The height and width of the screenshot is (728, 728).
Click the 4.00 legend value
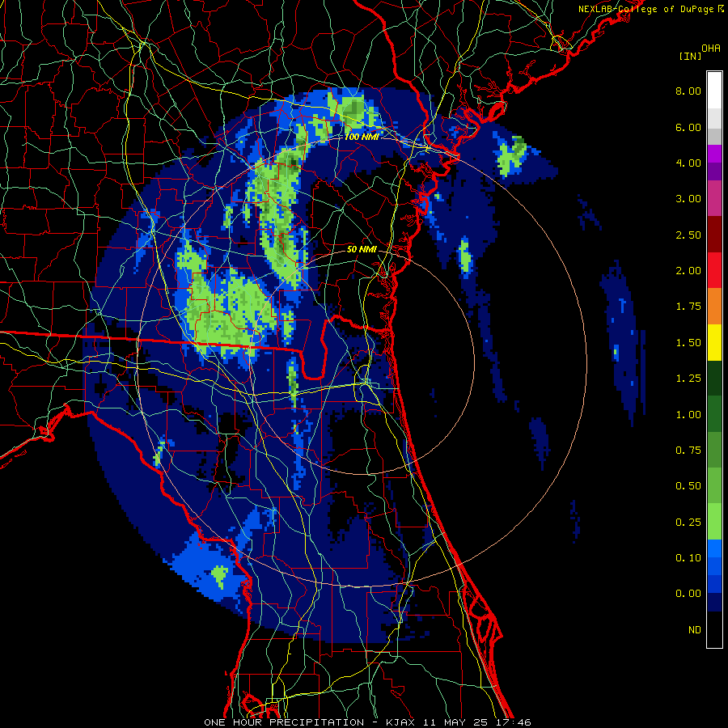click(688, 163)
